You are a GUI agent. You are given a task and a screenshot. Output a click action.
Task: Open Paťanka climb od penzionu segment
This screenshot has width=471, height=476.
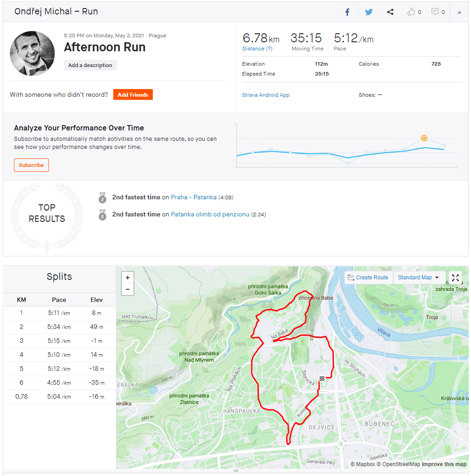pyautogui.click(x=210, y=214)
